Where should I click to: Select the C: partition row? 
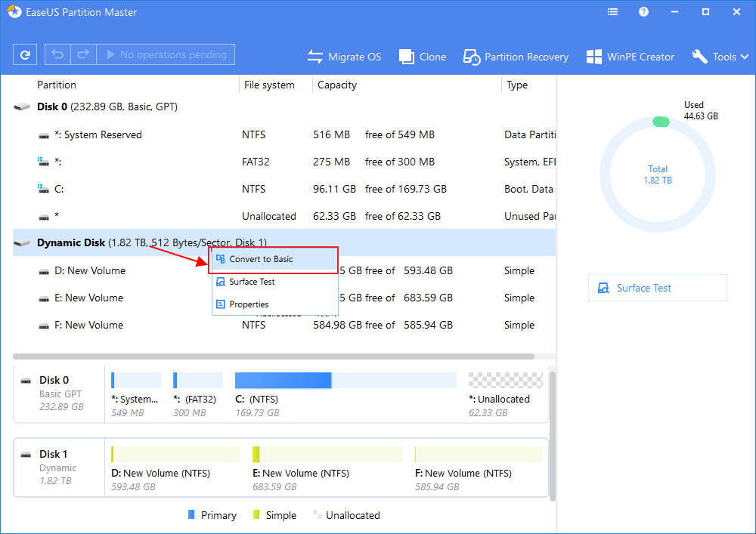(284, 190)
